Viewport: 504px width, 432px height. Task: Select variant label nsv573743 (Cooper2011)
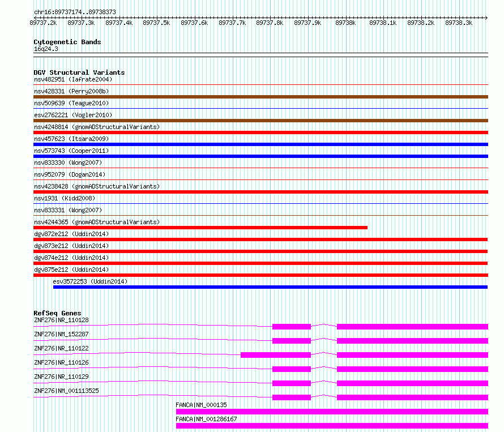tap(71, 151)
